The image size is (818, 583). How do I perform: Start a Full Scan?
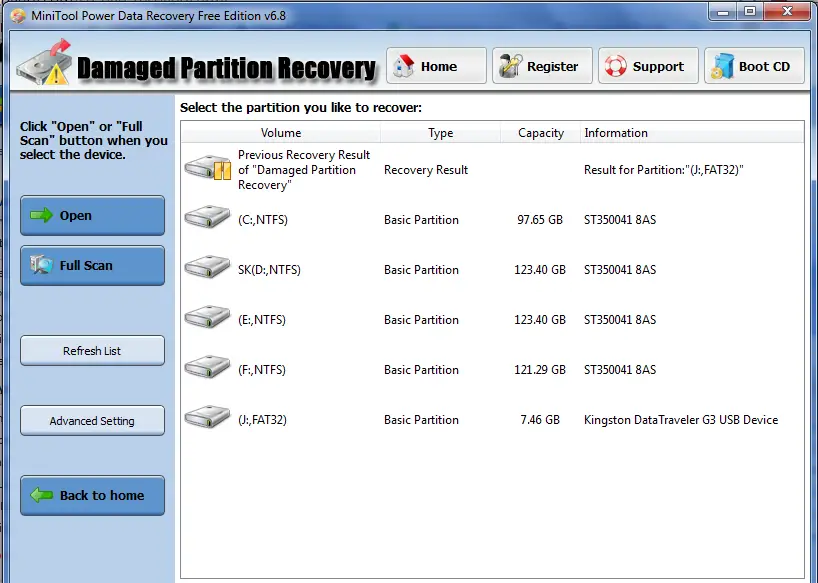[x=92, y=265]
